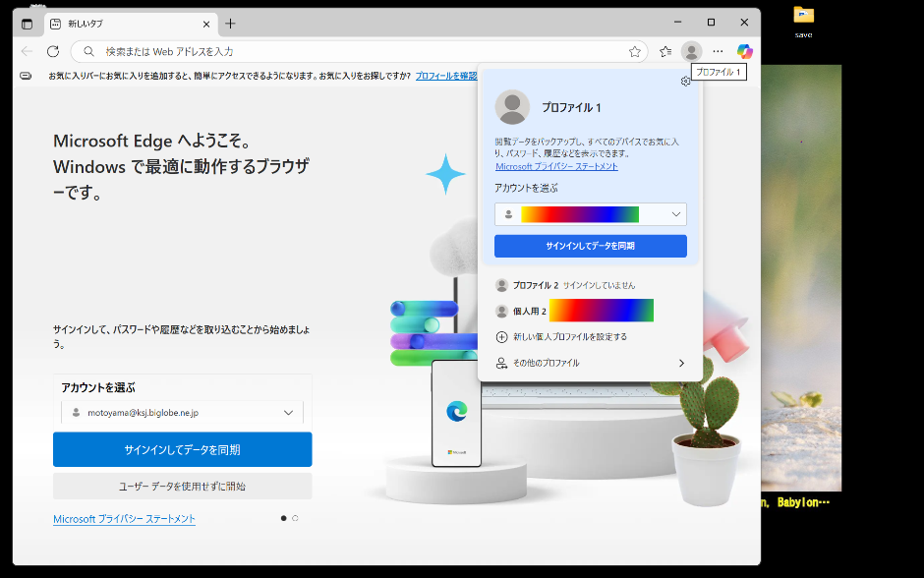Click the 個人用 2 avatar icon
Viewport: 924px width, 578px height.
[501, 311]
